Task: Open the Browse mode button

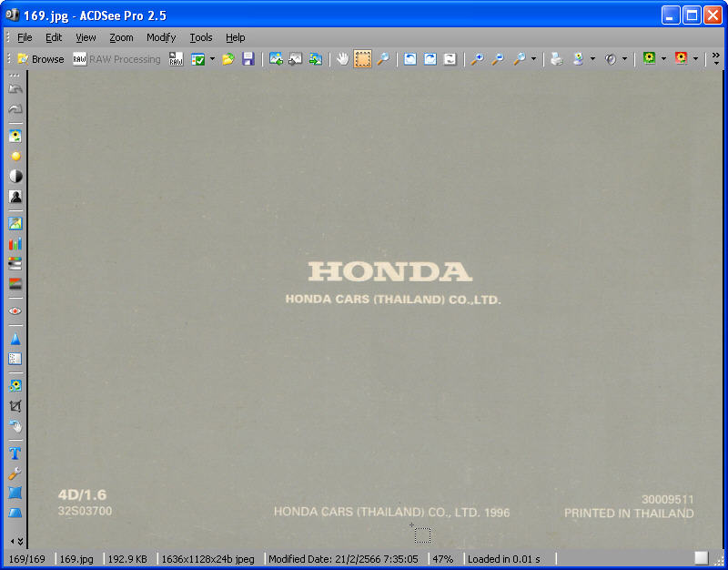Action: click(41, 59)
